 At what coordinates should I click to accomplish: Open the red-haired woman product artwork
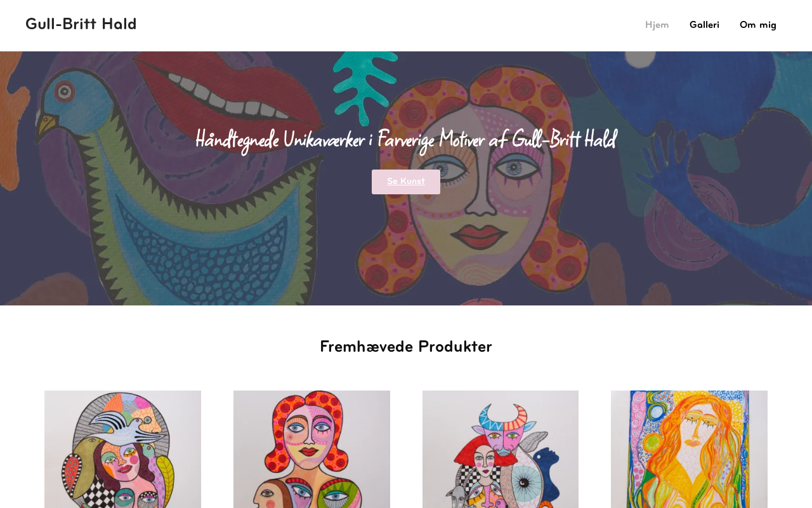coord(311,449)
